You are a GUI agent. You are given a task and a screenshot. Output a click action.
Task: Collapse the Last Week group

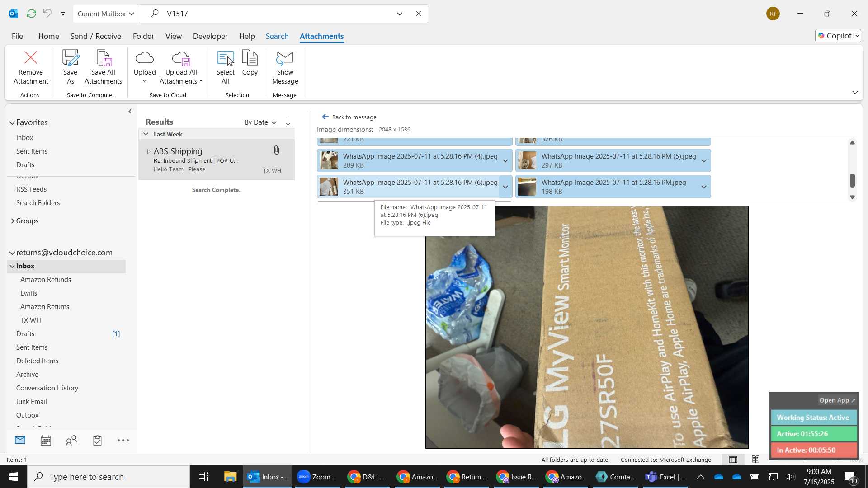tap(146, 134)
